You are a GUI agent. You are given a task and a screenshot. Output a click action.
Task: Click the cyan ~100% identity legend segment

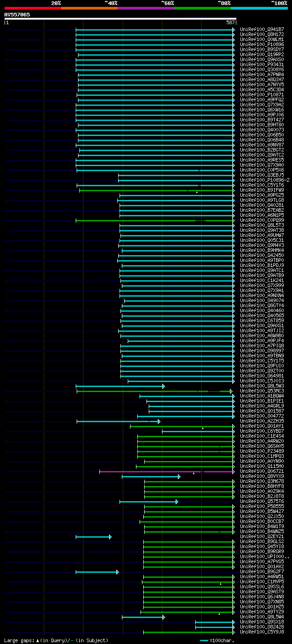tap(259, 8)
